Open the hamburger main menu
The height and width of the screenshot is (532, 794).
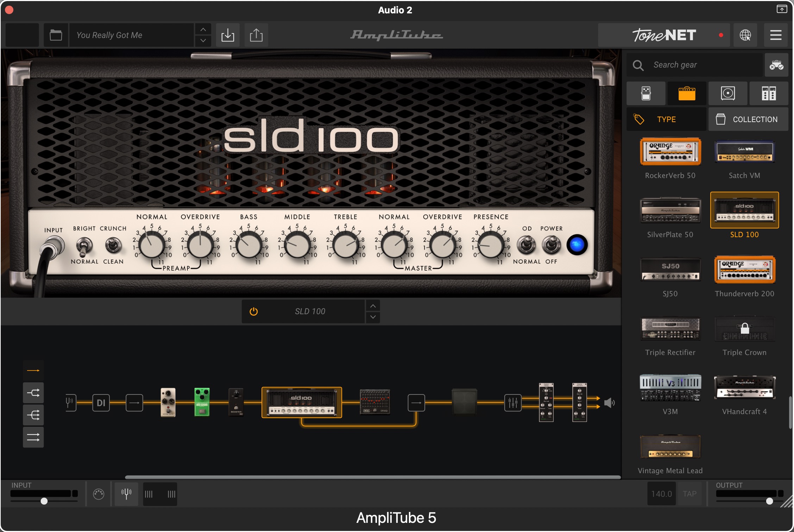coord(776,35)
